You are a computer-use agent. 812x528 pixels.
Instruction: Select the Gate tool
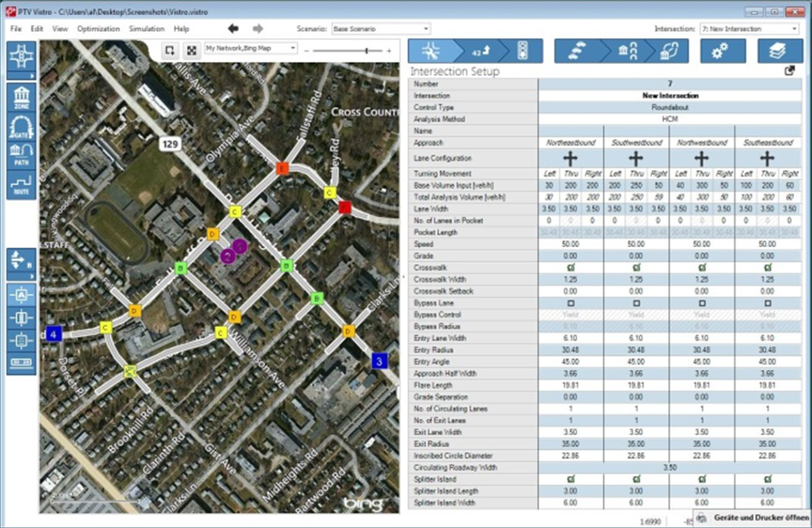click(21, 127)
